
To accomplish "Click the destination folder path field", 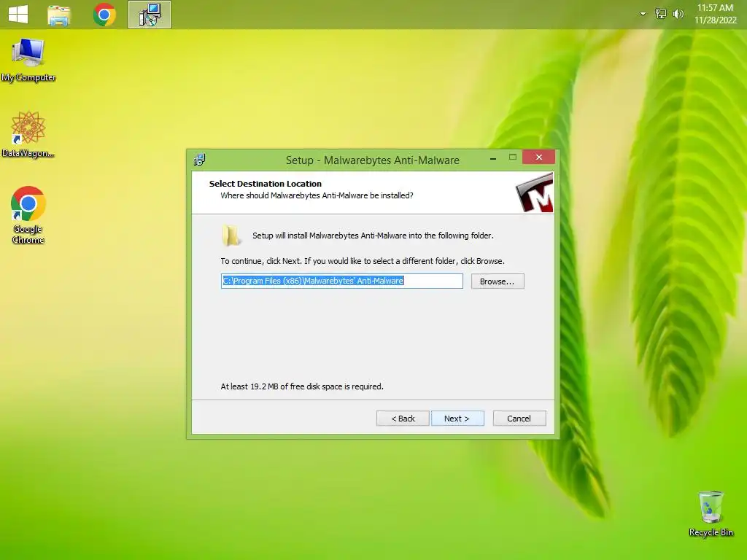I will 342,281.
